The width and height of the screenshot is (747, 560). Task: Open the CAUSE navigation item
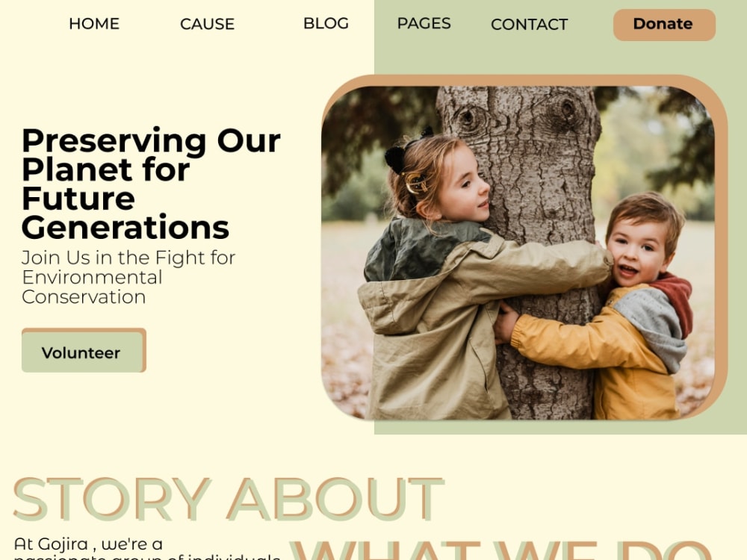coord(207,24)
